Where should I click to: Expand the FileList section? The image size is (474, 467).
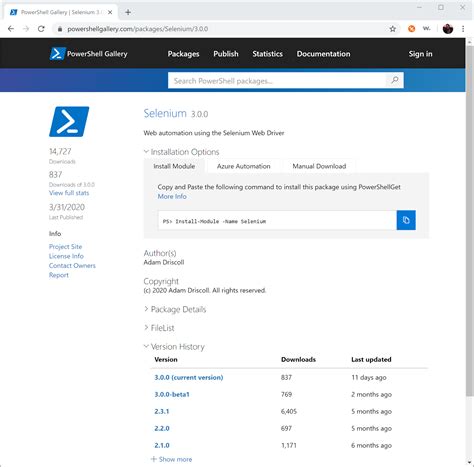(x=159, y=328)
